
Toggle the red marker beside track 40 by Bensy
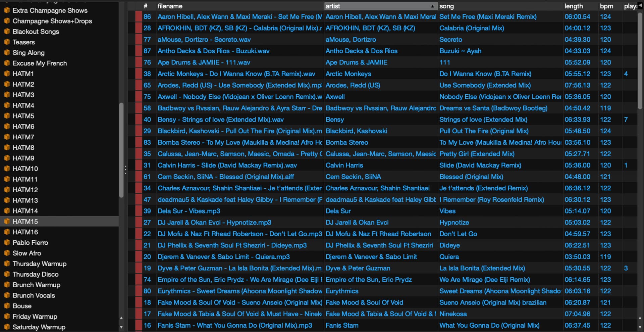[x=138, y=120]
